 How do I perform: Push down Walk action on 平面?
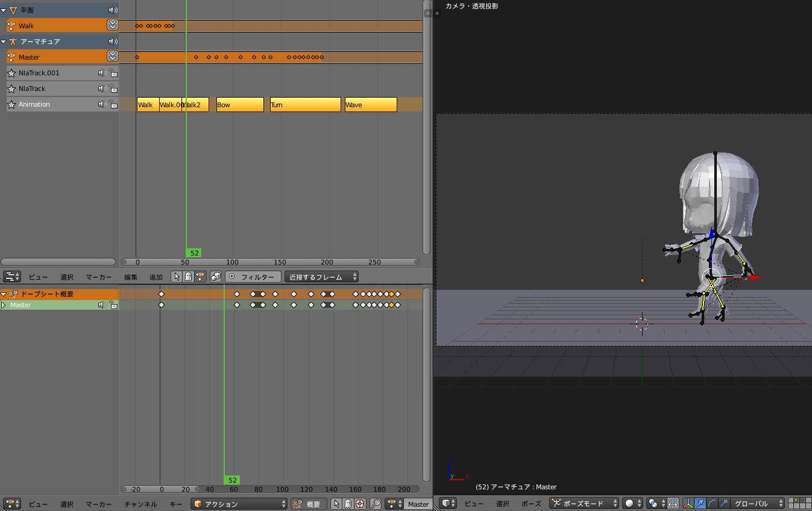coord(113,25)
